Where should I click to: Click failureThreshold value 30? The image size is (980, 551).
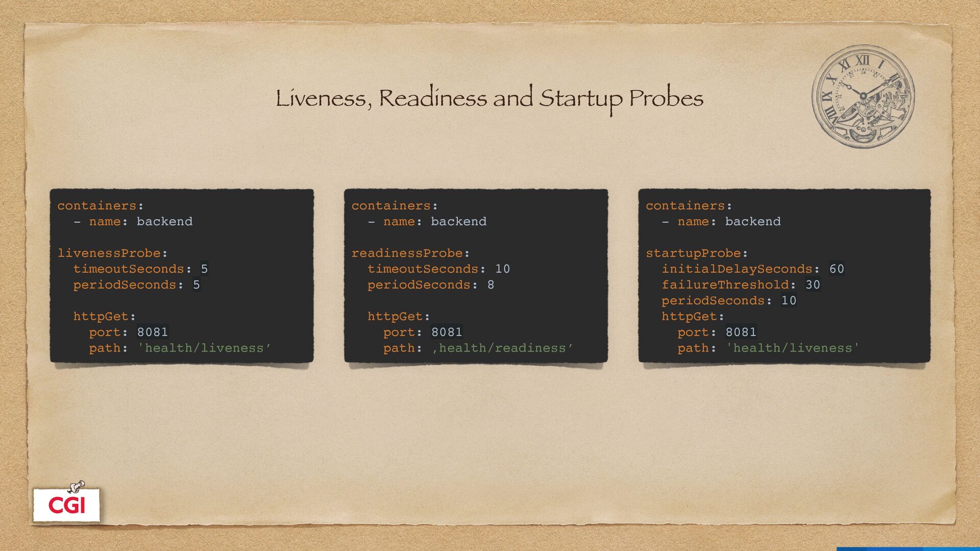(x=813, y=285)
